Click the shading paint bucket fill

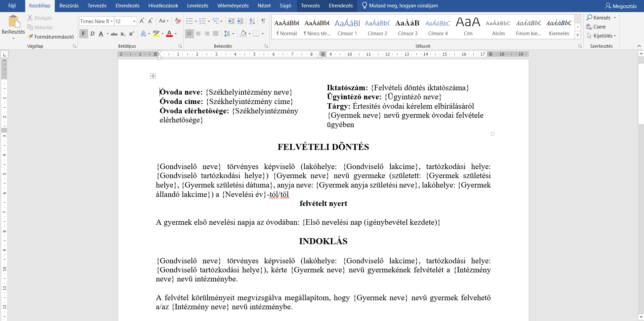click(244, 34)
